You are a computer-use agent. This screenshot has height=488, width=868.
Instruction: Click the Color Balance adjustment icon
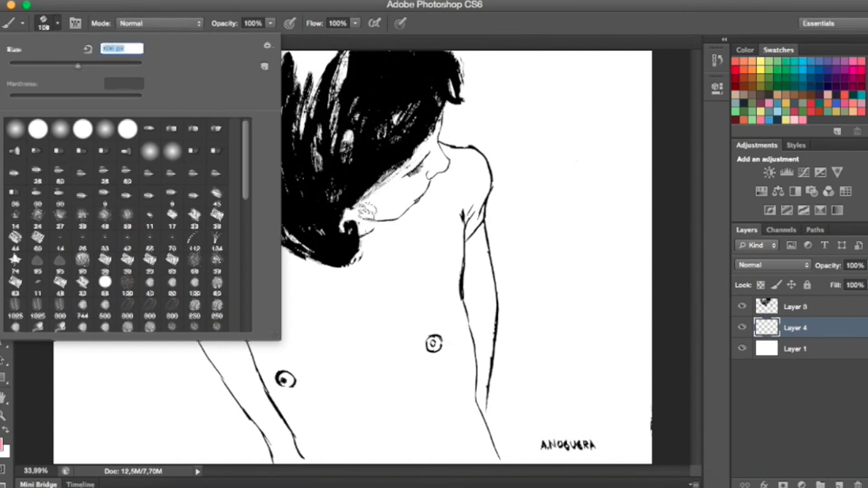[x=778, y=191]
